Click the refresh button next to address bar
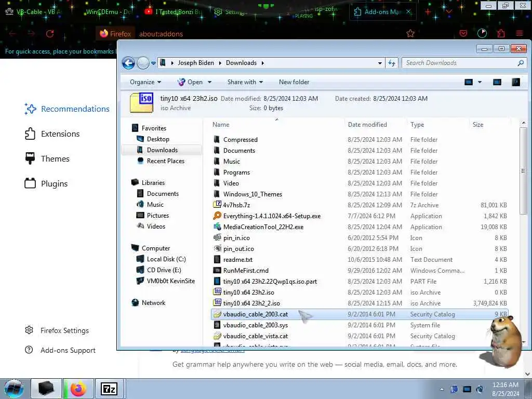This screenshot has height=399, width=532. pos(392,63)
